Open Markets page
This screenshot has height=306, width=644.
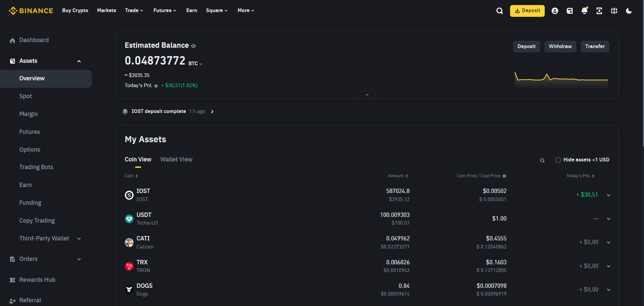tap(107, 10)
